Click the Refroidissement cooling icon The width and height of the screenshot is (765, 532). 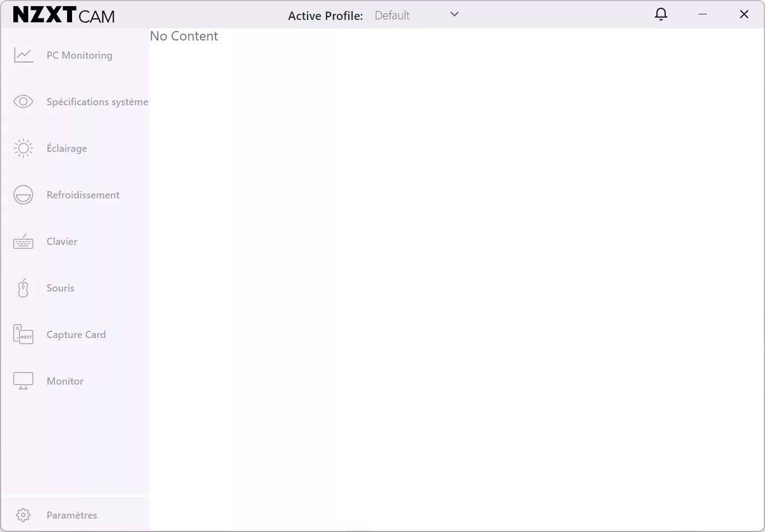tap(23, 195)
